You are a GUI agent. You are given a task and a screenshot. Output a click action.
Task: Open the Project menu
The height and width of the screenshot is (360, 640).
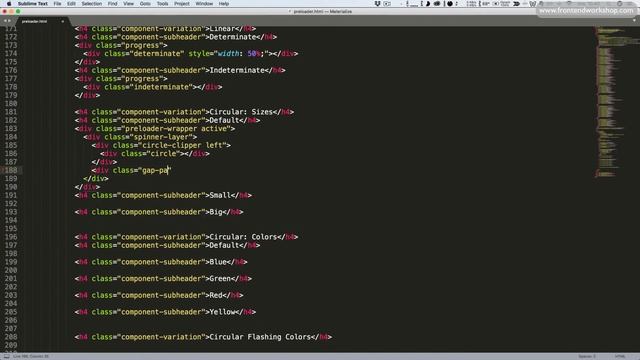(x=182, y=4)
